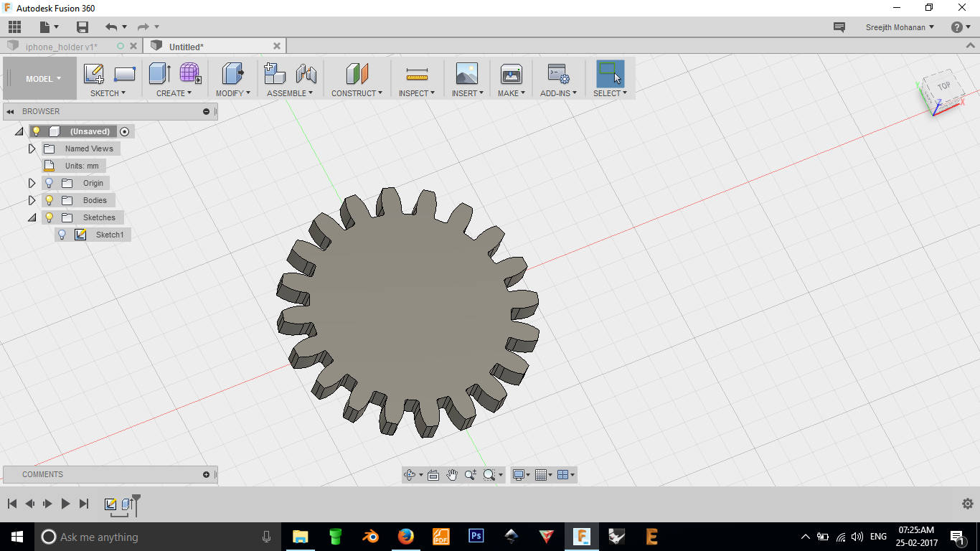Collapse the Browser panel arrows

[x=11, y=111]
